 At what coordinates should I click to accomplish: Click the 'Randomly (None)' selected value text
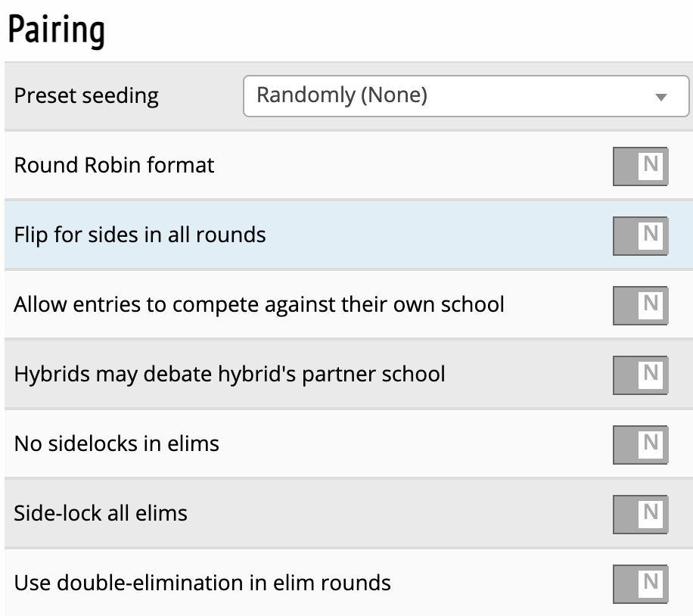tap(342, 95)
